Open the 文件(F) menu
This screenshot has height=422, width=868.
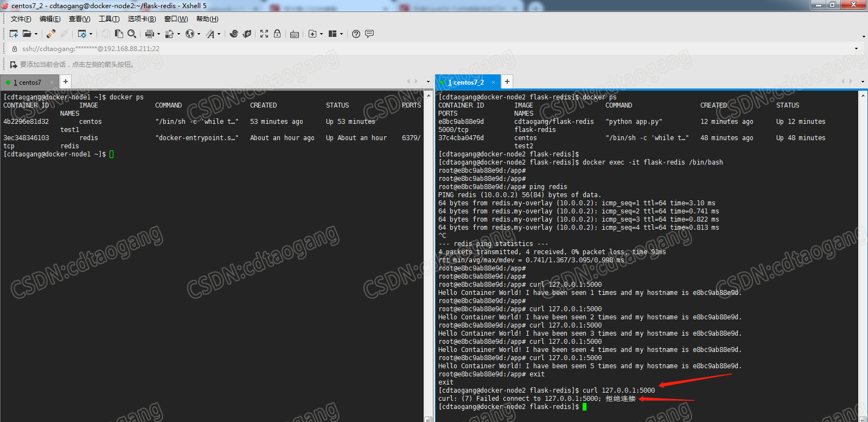point(21,19)
